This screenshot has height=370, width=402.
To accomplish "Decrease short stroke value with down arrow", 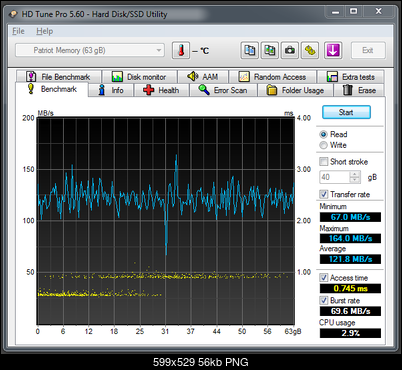I will click(355, 180).
